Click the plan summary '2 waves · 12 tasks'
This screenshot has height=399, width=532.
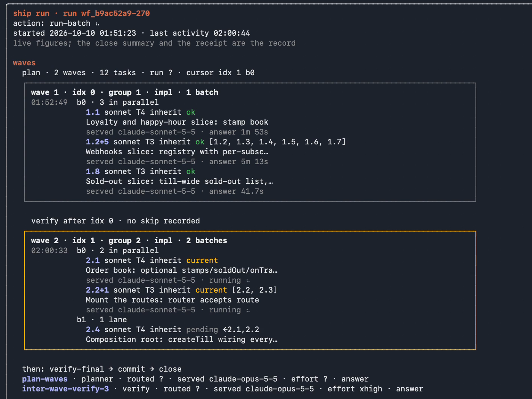(95, 73)
